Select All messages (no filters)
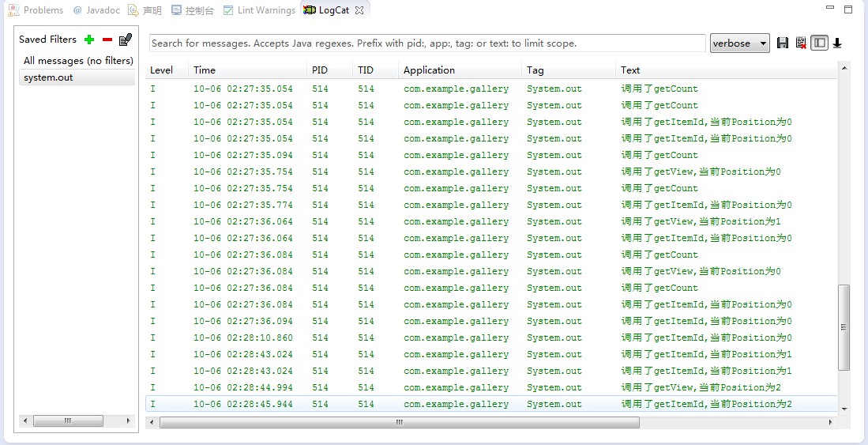 78,60
